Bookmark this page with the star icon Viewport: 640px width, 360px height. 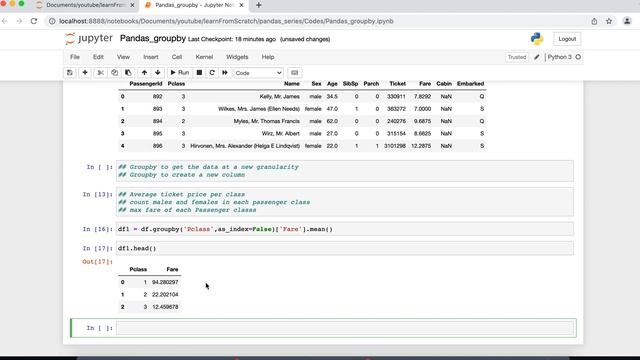[609, 21]
